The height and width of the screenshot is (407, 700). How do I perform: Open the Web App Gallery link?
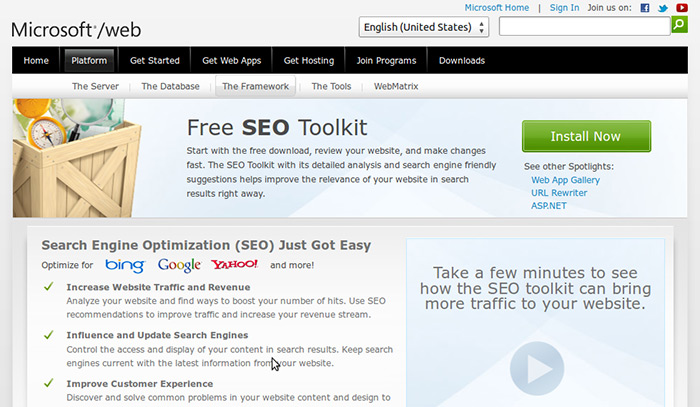coord(565,180)
